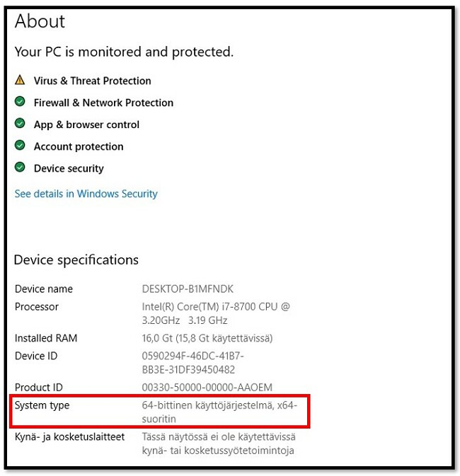
Task: Click the yellow warning triangle icon
Action: coord(20,80)
